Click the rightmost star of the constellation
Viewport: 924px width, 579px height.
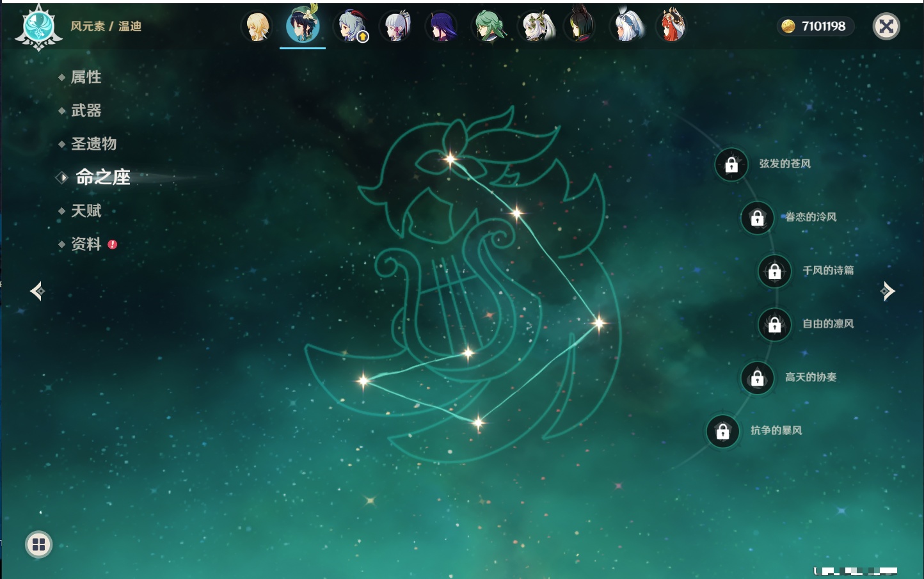pos(599,322)
